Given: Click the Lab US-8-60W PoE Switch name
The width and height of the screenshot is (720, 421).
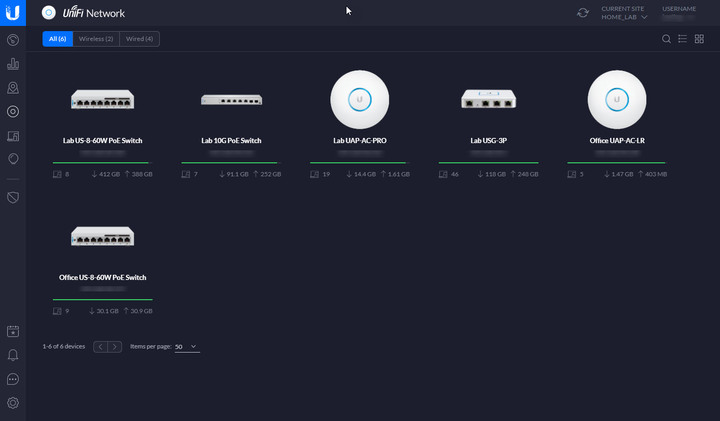Looking at the screenshot, I should 102,140.
